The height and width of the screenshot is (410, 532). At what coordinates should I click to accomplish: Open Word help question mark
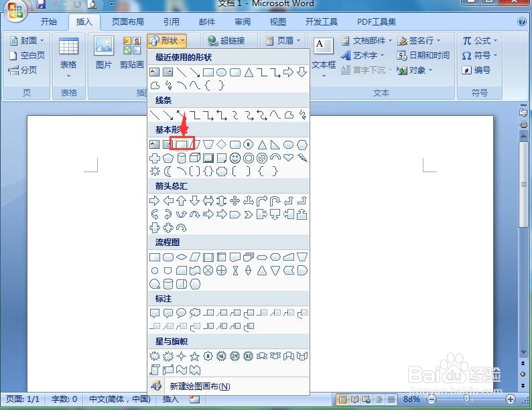[x=522, y=21]
